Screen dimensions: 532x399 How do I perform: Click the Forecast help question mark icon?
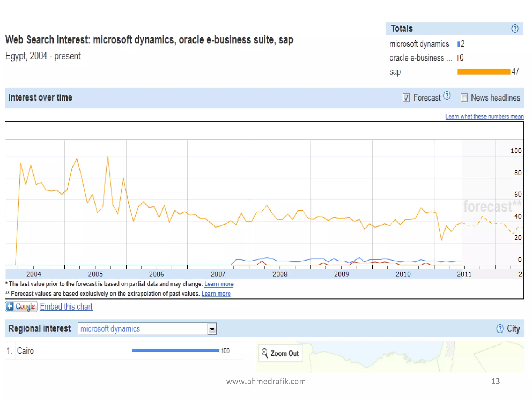pos(447,96)
